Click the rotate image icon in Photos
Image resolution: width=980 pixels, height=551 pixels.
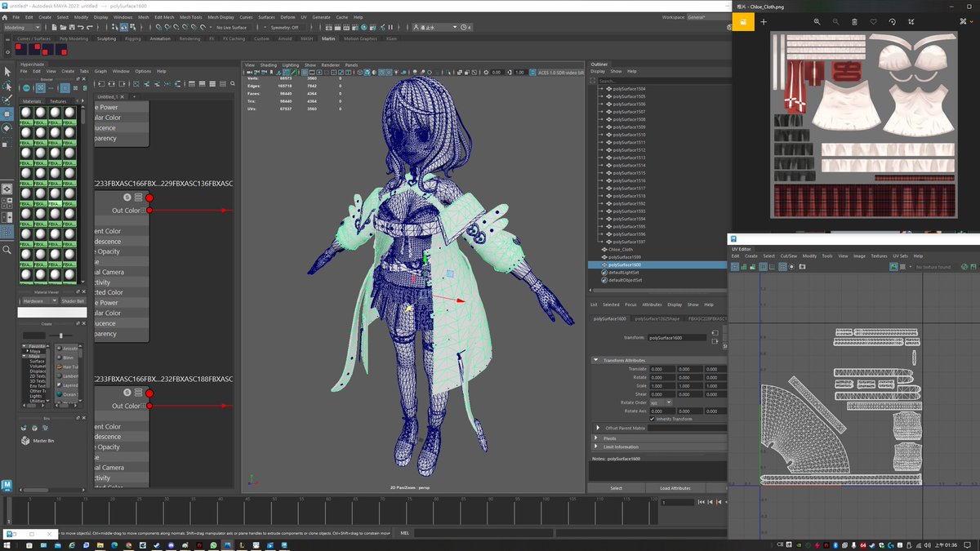point(892,22)
